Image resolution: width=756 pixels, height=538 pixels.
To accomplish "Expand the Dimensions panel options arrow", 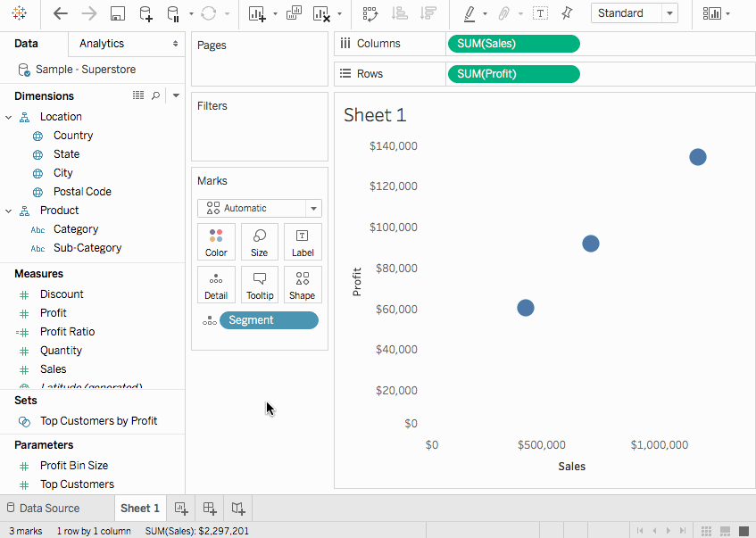I will [175, 95].
